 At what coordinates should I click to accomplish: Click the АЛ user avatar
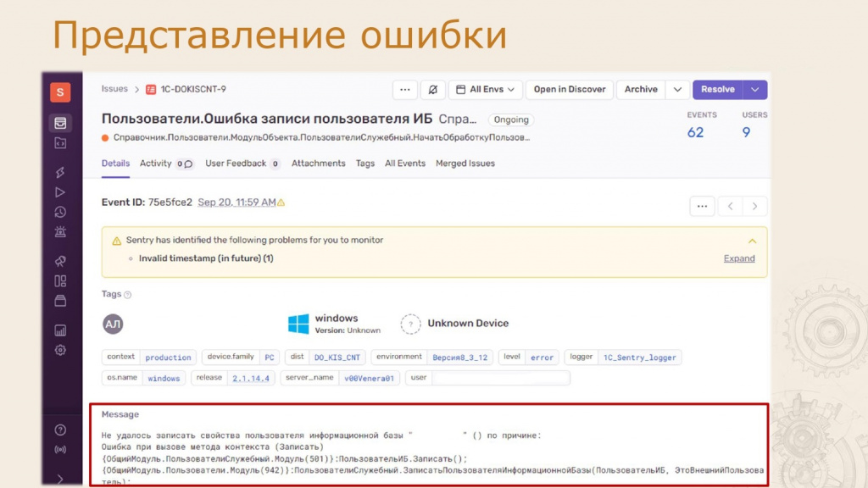click(x=113, y=324)
